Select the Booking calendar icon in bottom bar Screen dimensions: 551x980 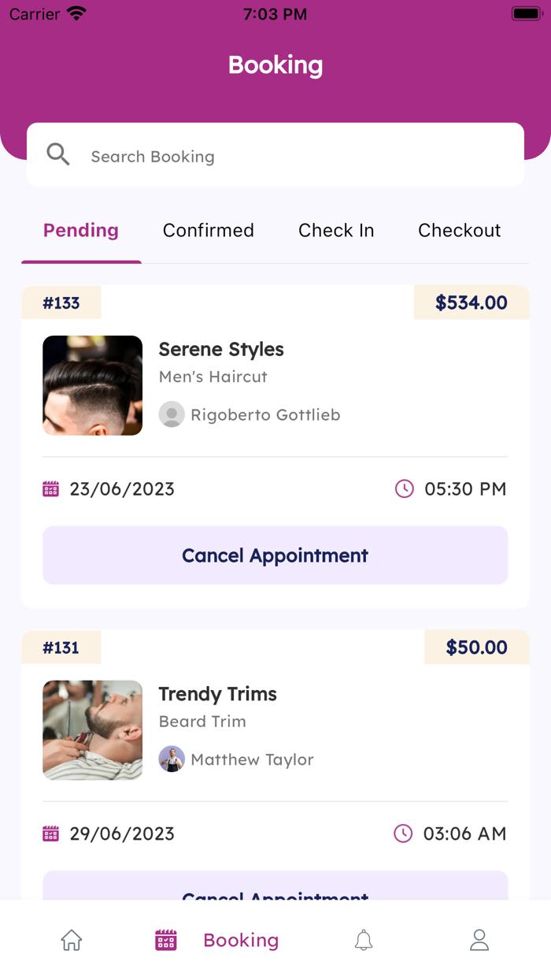pyautogui.click(x=165, y=940)
